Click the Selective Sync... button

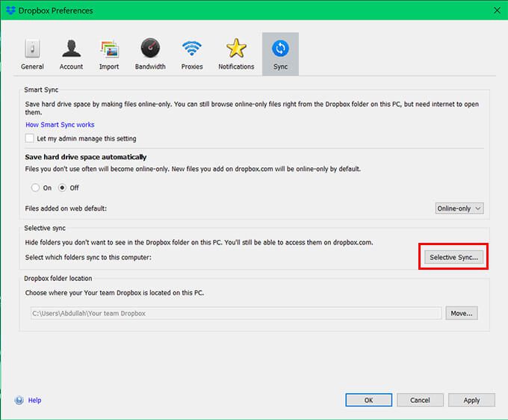point(453,257)
